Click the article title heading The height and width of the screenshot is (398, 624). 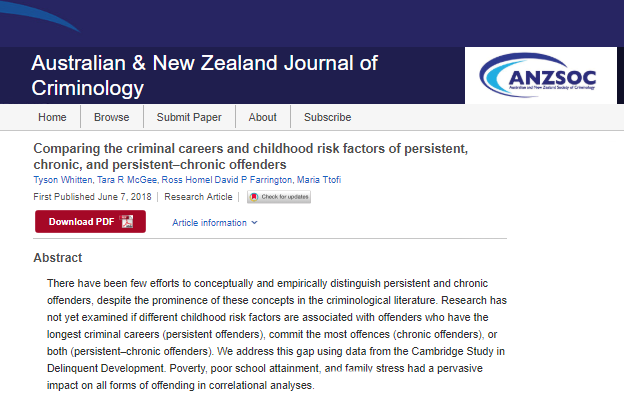tap(251, 156)
